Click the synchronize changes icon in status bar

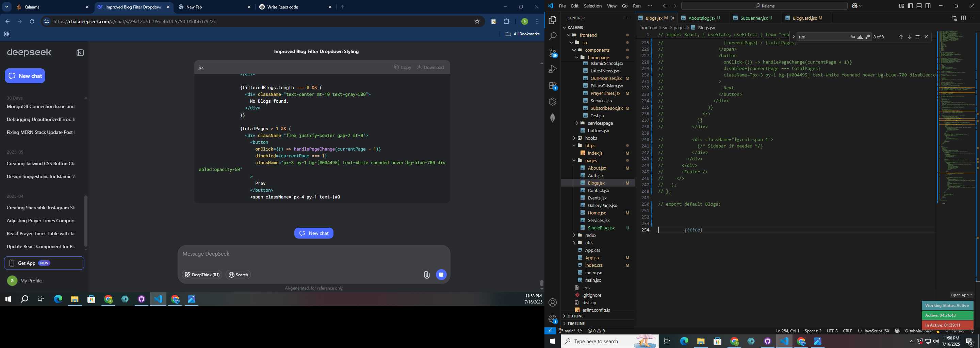(580, 331)
